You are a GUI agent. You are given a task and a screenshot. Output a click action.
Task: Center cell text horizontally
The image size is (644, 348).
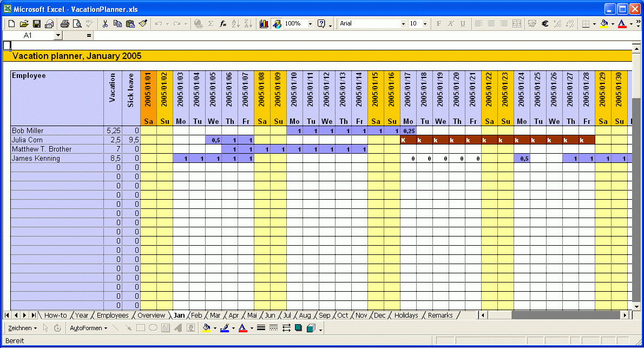coord(491,24)
